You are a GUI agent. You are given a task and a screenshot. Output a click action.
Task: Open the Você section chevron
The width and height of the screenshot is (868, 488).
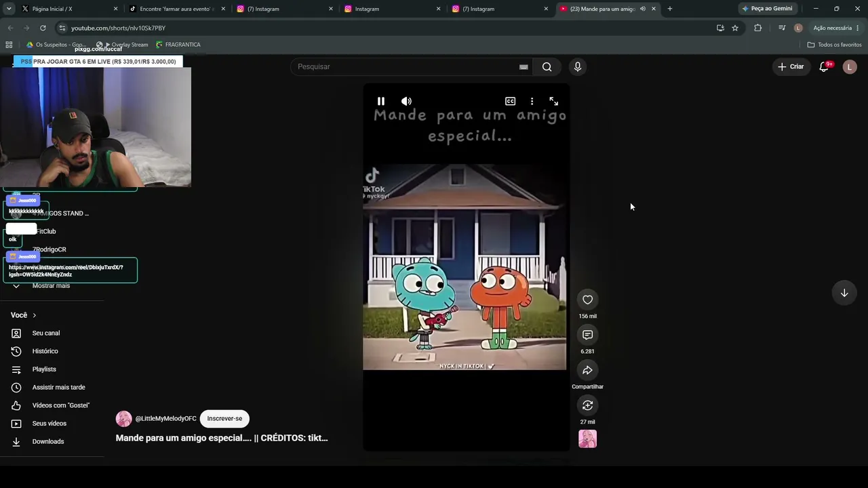coord(34,315)
